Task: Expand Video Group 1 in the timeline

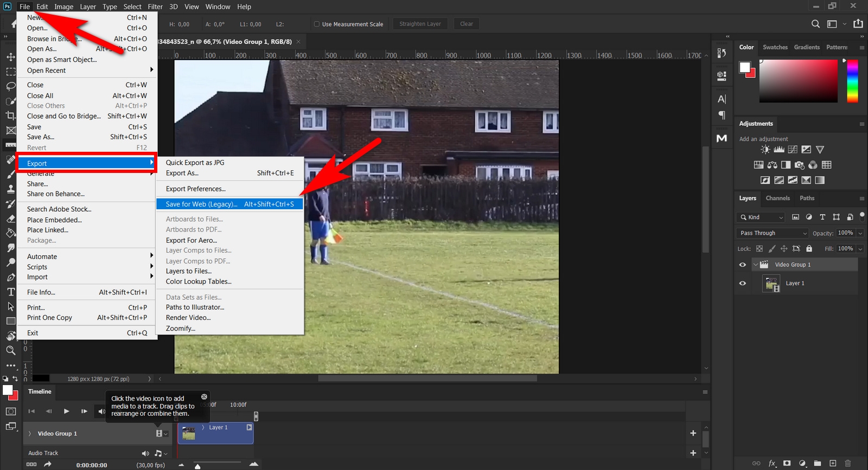Action: (x=30, y=434)
